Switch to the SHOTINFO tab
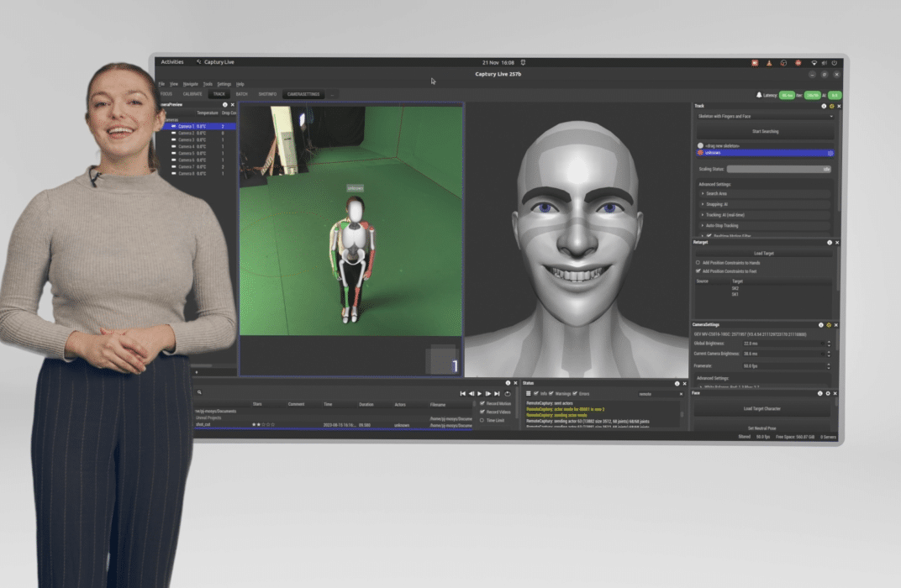This screenshot has height=588, width=901. [x=267, y=94]
